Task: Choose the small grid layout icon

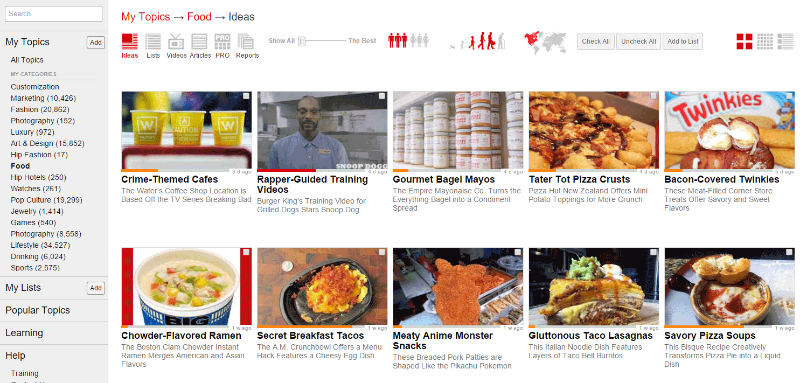Action: click(x=765, y=41)
